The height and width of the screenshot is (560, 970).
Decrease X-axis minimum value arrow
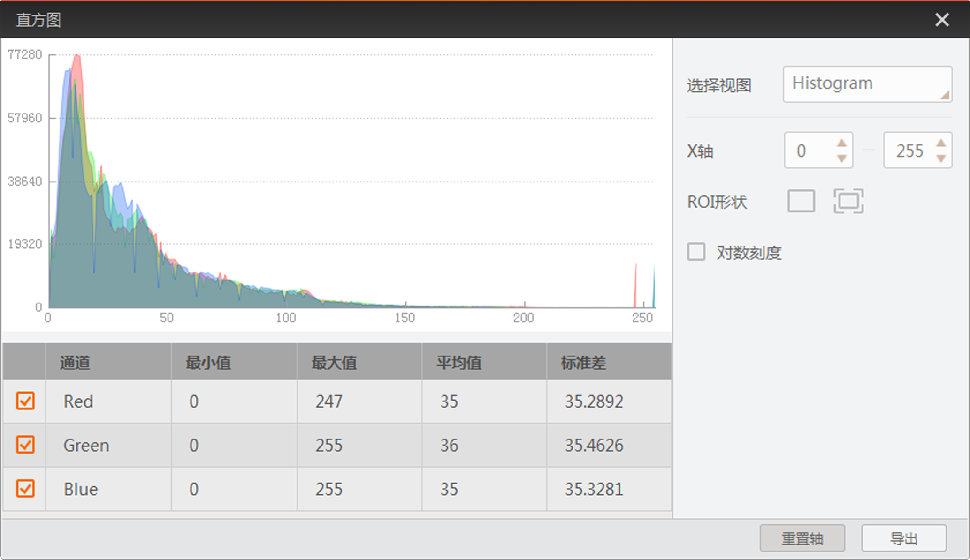click(842, 159)
